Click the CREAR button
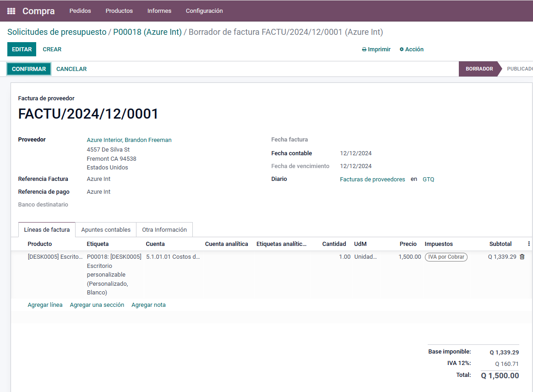This screenshot has height=392, width=533. (x=52, y=49)
